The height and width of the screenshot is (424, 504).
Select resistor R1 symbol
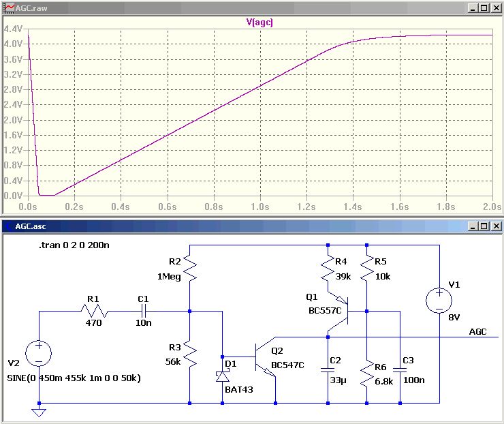(94, 311)
